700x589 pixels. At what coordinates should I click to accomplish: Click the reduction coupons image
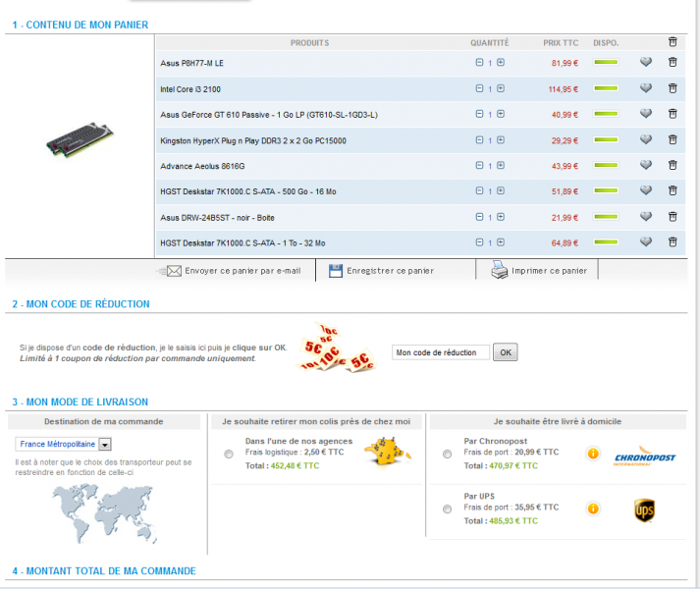click(x=336, y=348)
